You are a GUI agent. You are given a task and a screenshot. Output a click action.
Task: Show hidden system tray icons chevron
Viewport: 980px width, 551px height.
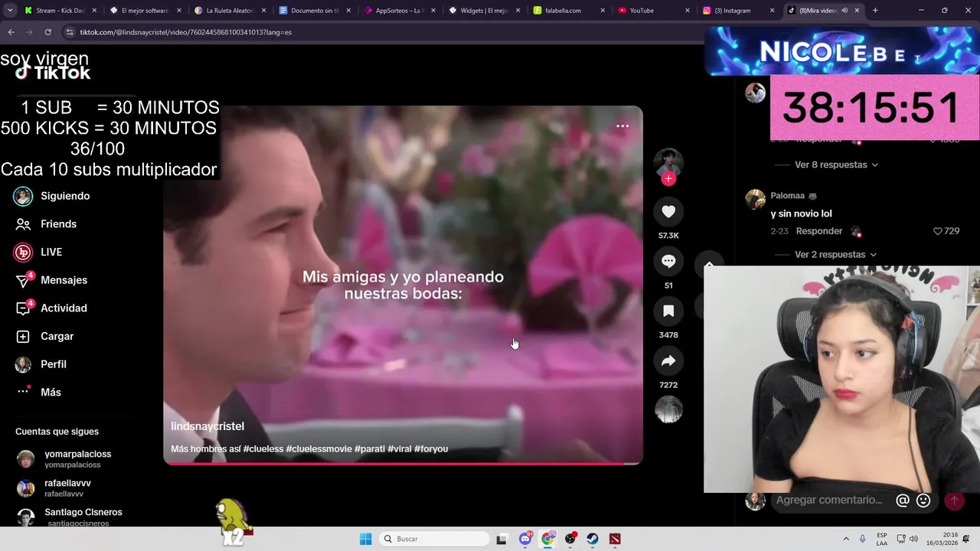coord(846,539)
